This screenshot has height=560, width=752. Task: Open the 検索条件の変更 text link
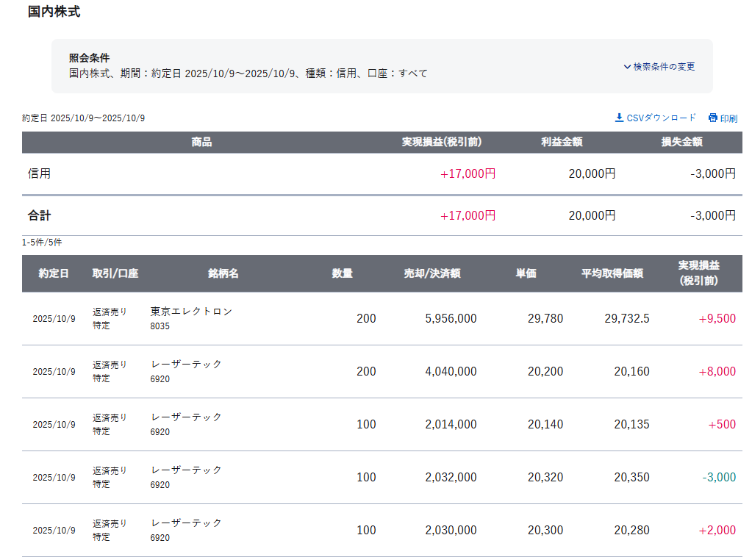pyautogui.click(x=664, y=67)
